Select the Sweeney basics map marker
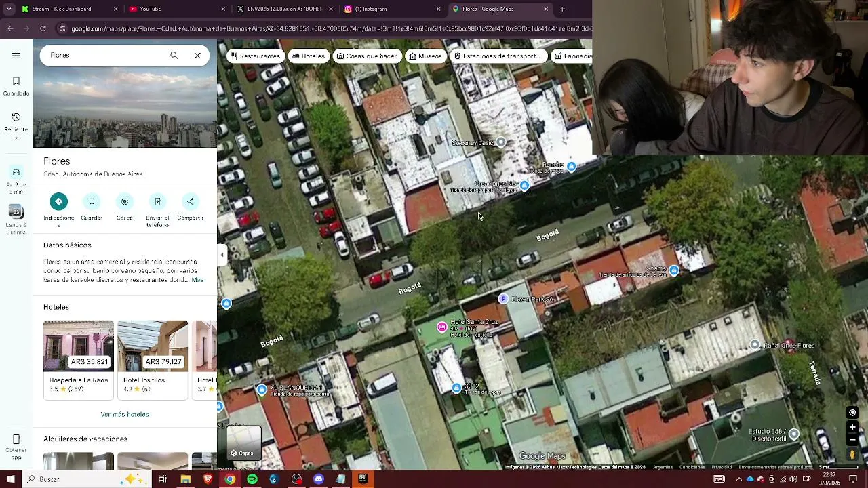Image resolution: width=868 pixels, height=488 pixels. [500, 142]
